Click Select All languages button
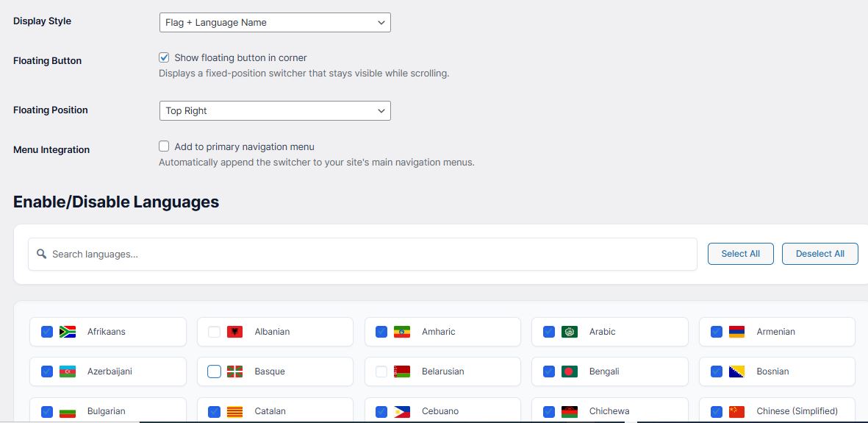 (741, 254)
